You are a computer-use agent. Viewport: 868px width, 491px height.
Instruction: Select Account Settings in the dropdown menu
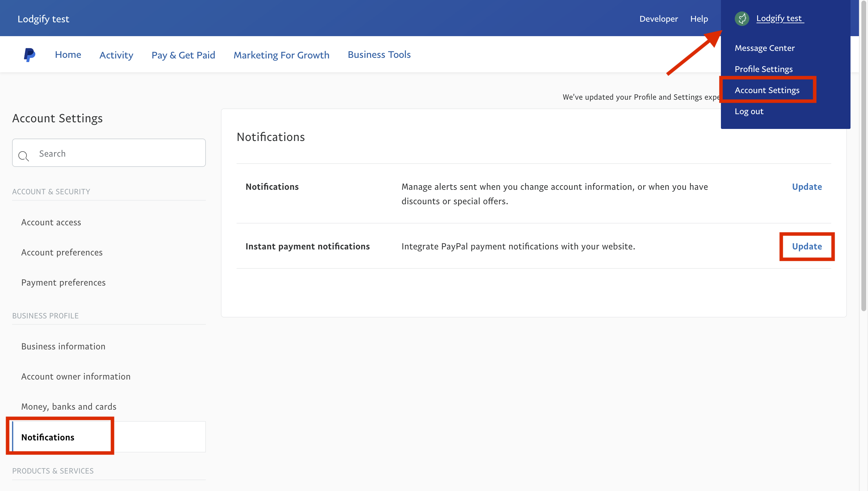click(766, 90)
